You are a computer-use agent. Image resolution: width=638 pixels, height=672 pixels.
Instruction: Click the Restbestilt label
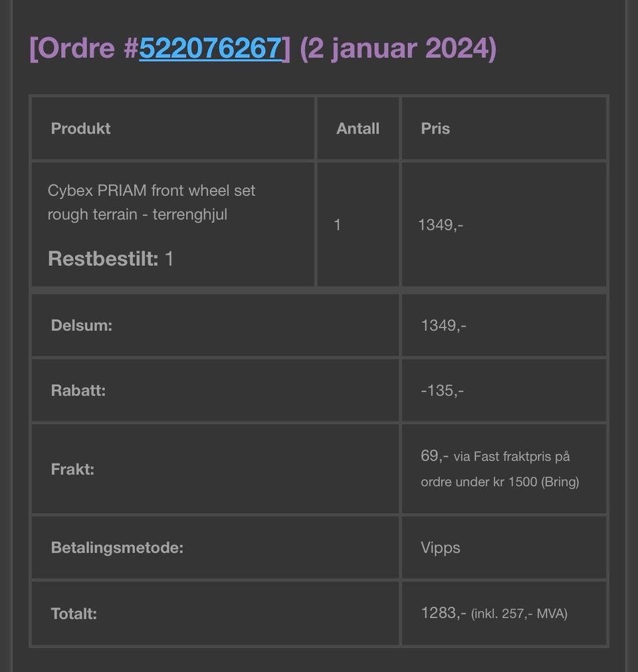click(x=103, y=259)
